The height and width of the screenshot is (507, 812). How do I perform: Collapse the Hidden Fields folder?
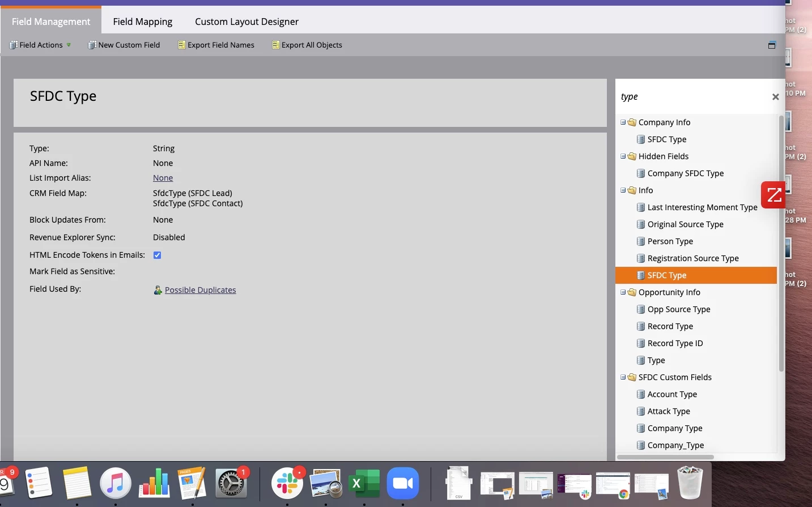pyautogui.click(x=623, y=156)
